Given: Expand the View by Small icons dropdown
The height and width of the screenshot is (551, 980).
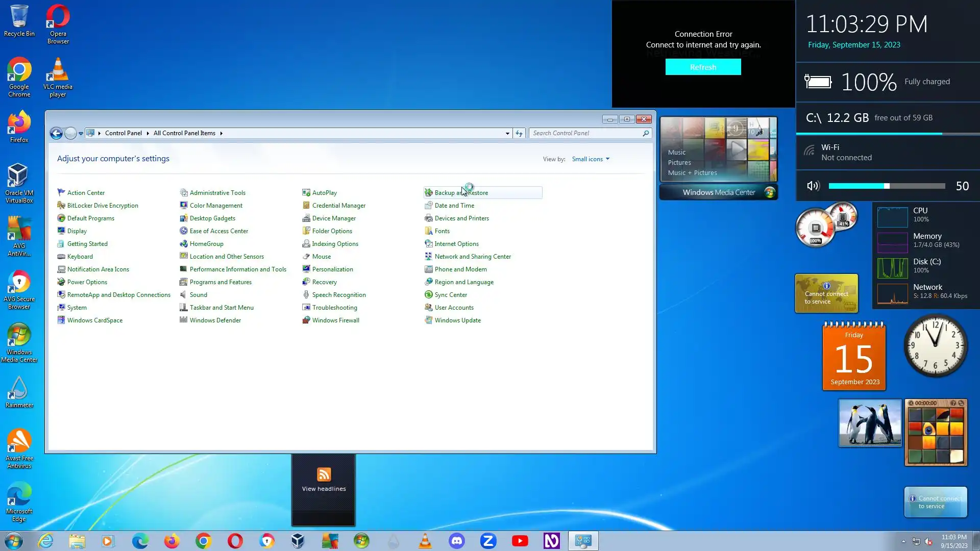Looking at the screenshot, I should (x=591, y=159).
